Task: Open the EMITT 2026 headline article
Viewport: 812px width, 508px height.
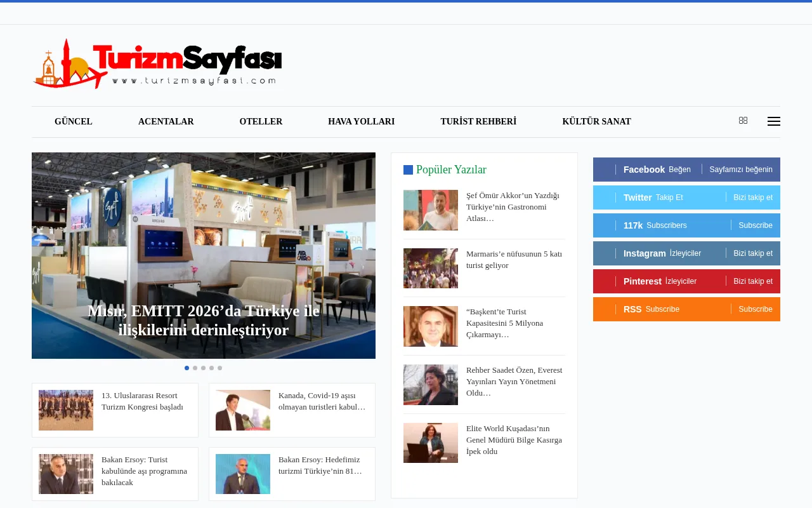Action: [x=203, y=321]
